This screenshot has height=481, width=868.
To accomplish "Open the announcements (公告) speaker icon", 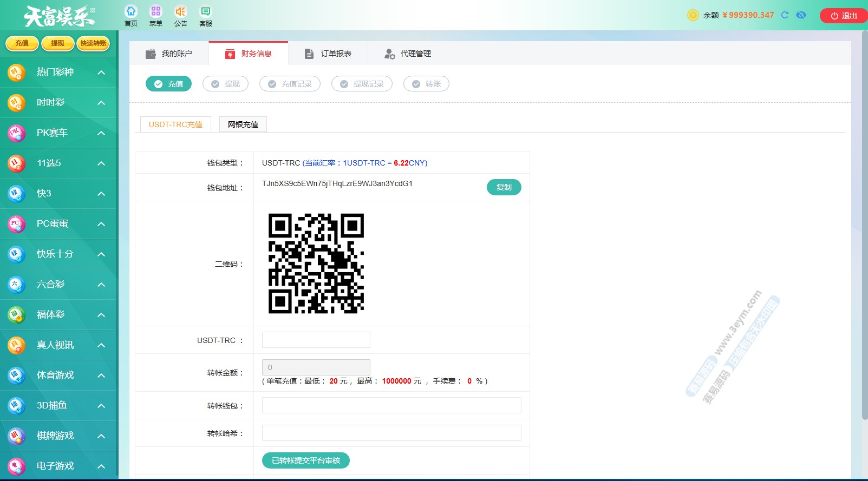I will [180, 11].
